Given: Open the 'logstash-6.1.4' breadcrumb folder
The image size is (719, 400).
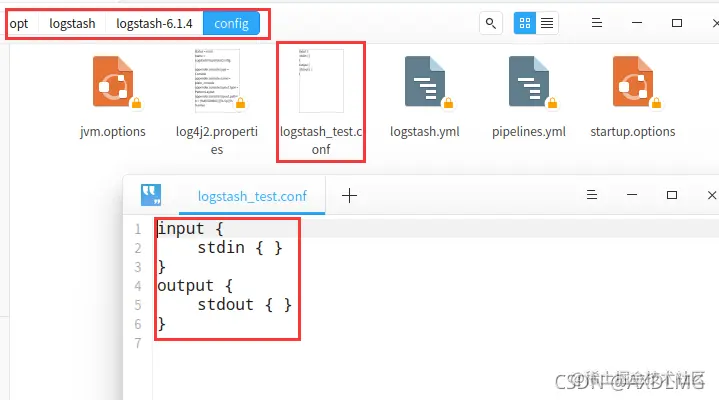Looking at the screenshot, I should click(x=154, y=23).
